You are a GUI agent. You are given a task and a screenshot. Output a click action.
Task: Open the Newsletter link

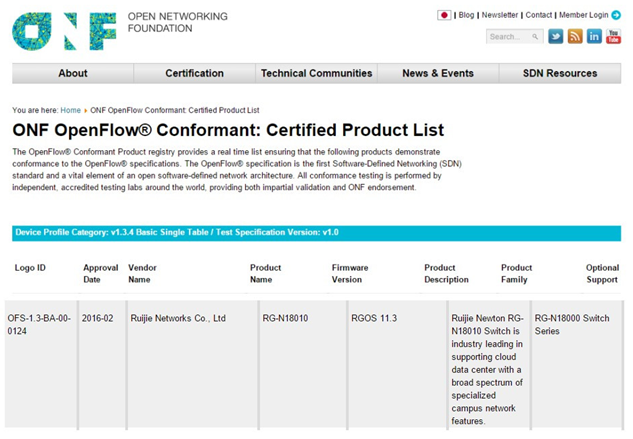(500, 15)
